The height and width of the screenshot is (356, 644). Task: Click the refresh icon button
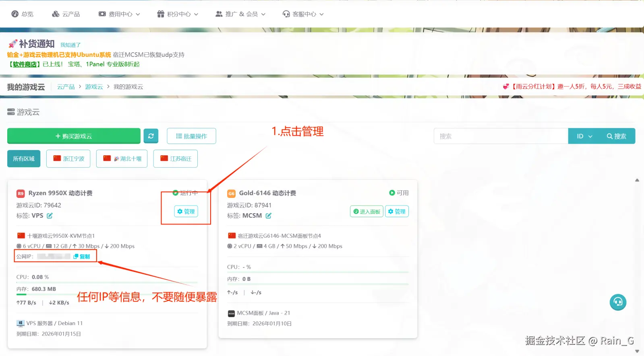[x=151, y=136]
